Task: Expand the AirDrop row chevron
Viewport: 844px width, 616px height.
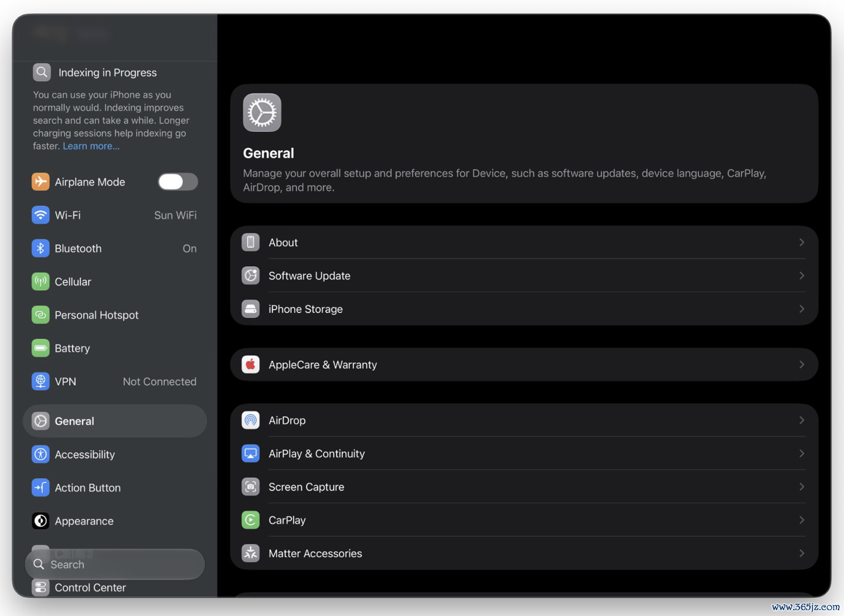Action: pyautogui.click(x=802, y=420)
